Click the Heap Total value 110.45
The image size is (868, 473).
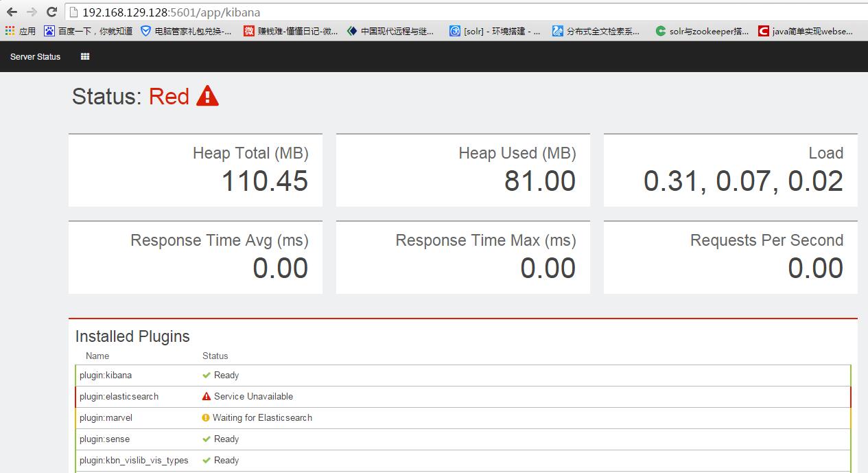pyautogui.click(x=265, y=181)
